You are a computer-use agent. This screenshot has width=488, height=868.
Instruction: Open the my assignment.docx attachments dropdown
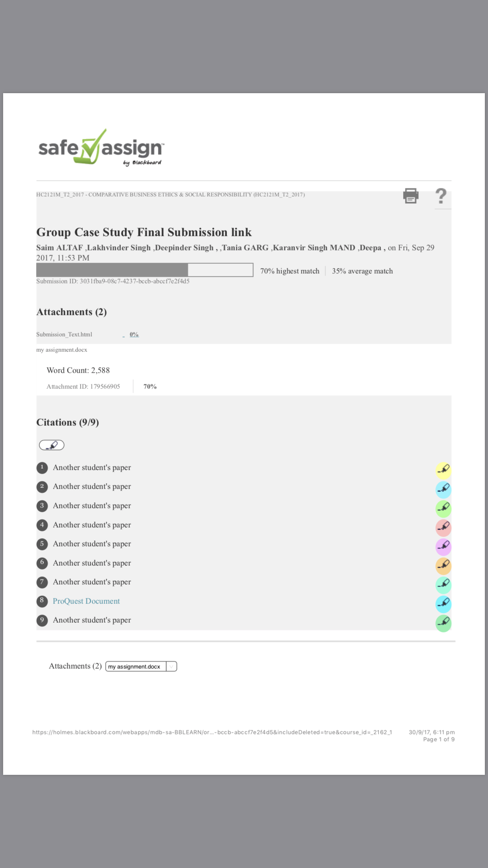(141, 666)
